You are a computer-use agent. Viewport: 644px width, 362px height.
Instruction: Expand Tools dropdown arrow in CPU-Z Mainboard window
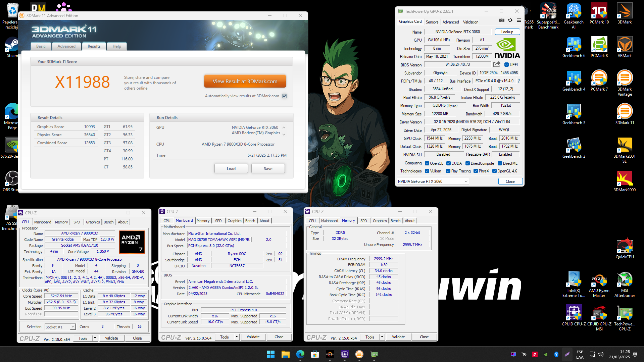[237, 337]
